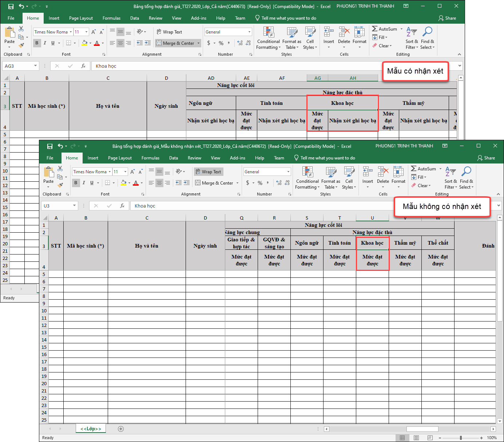Viewport: 504px width, 442px height.
Task: Click Format as Table in the front window
Action: (331, 178)
